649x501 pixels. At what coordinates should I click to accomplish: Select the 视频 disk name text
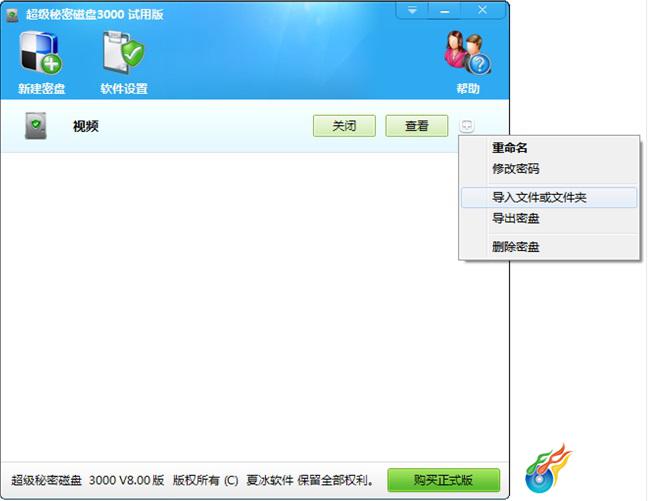86,126
